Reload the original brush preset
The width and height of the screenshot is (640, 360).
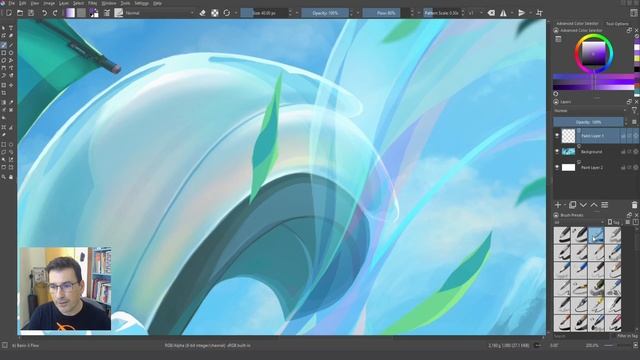coord(227,13)
